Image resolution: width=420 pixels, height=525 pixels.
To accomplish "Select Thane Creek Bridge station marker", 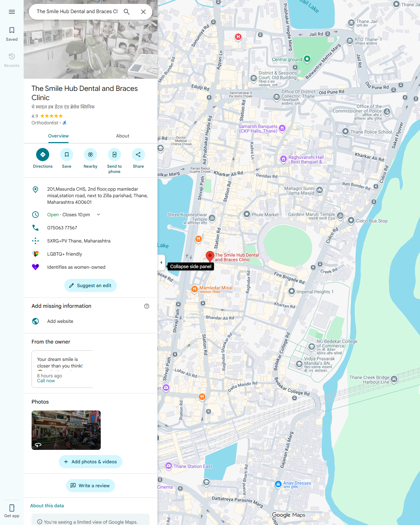I will [394, 379].
